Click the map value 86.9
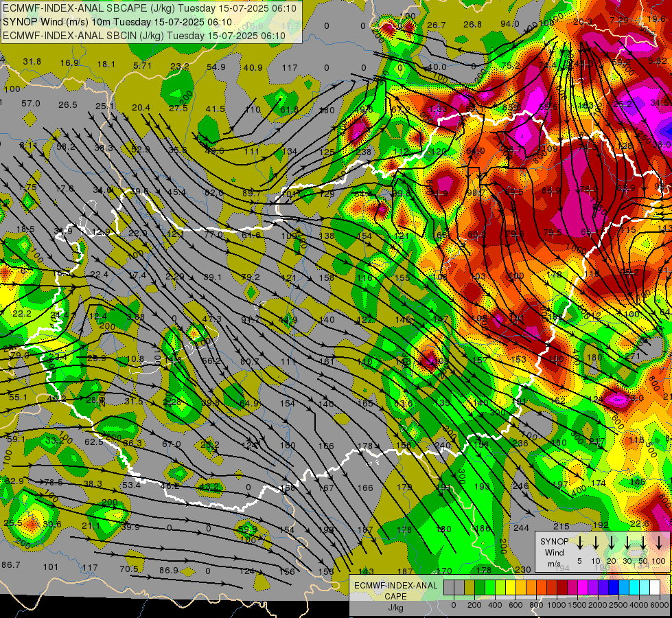The height and width of the screenshot is (618, 672). coord(168,571)
